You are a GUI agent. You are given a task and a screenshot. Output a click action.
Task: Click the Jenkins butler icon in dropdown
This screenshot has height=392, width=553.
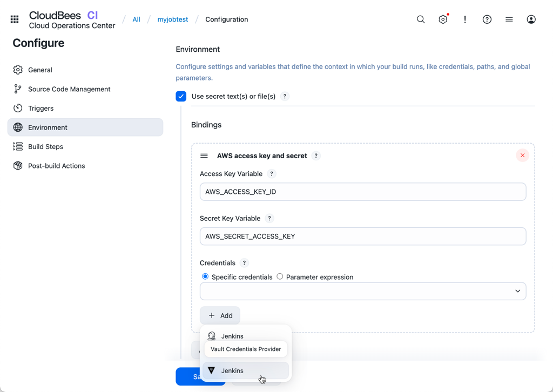pyautogui.click(x=212, y=336)
